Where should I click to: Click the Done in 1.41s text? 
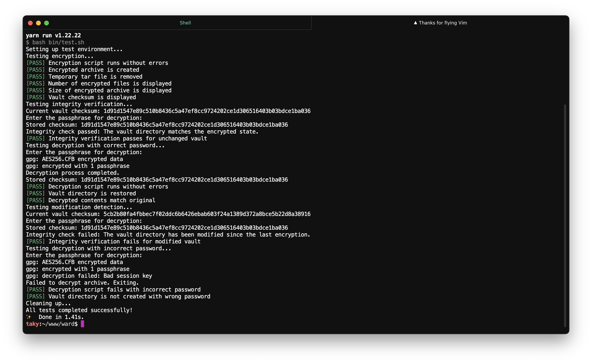[x=61, y=317]
